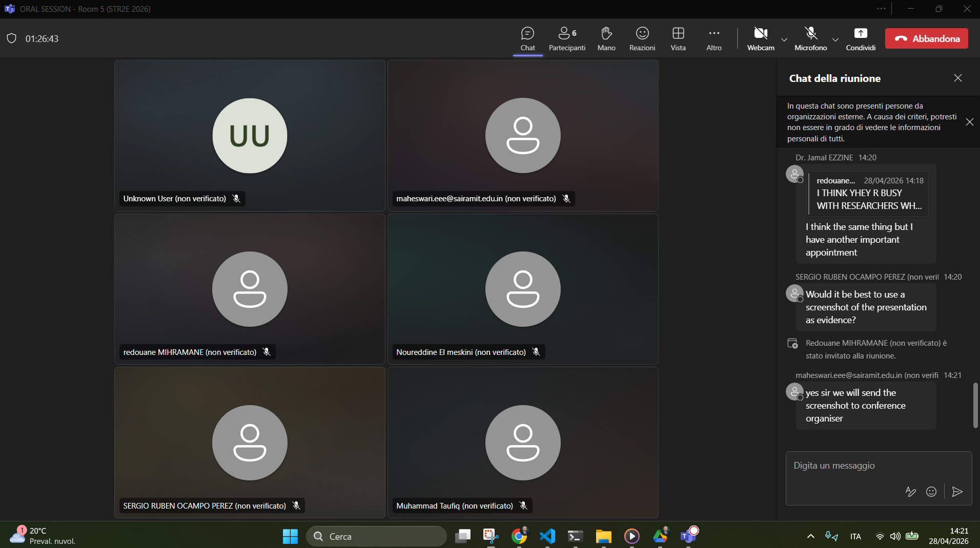Expand Webcam options dropdown arrow
Screen dimensions: 980x548
coord(784,39)
